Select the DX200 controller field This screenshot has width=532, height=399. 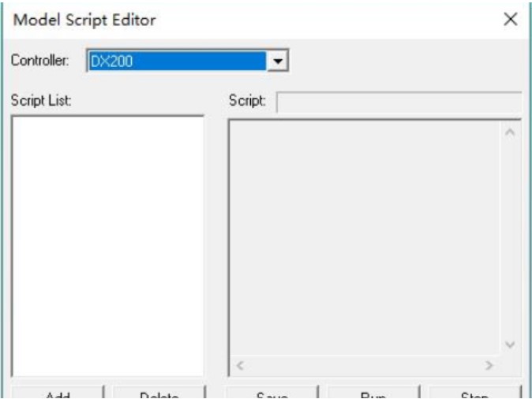pyautogui.click(x=176, y=61)
